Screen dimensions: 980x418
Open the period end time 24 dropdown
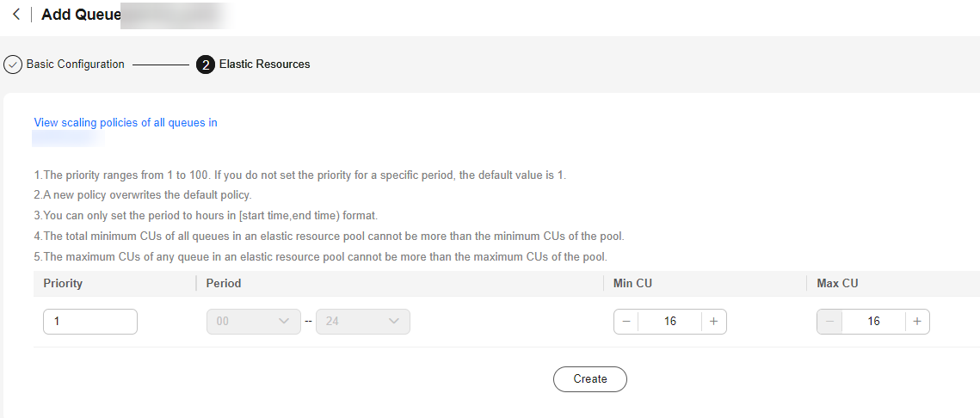point(363,321)
